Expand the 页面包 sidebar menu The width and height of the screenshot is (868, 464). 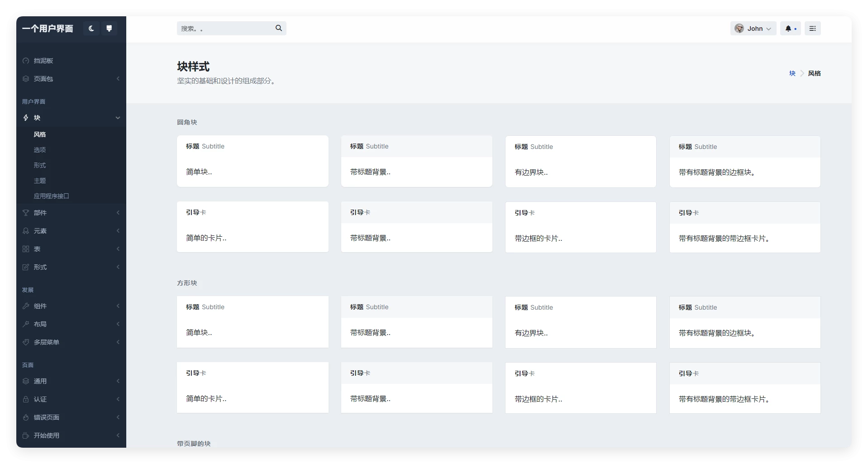coord(71,79)
